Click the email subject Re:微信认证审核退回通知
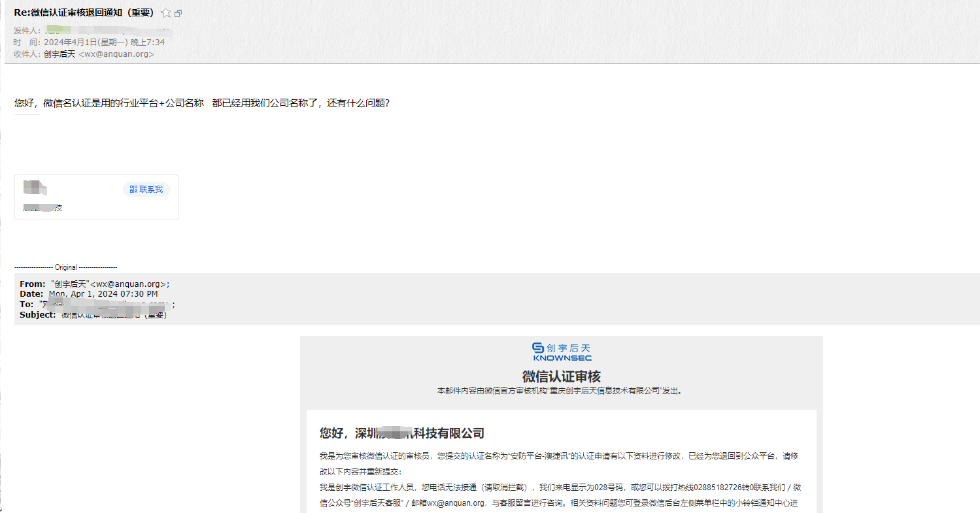Viewport: 980px width, 513px height. tap(84, 13)
